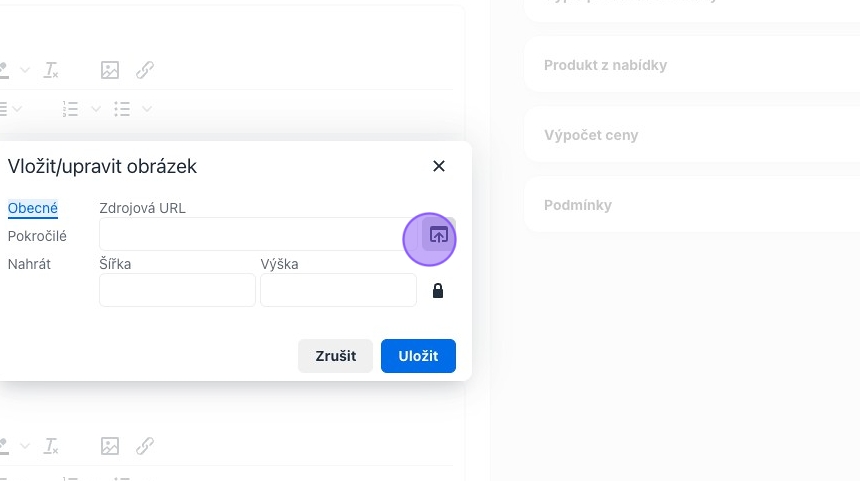Select the bullet list icon
This screenshot has width=860, height=481.
[x=122, y=109]
